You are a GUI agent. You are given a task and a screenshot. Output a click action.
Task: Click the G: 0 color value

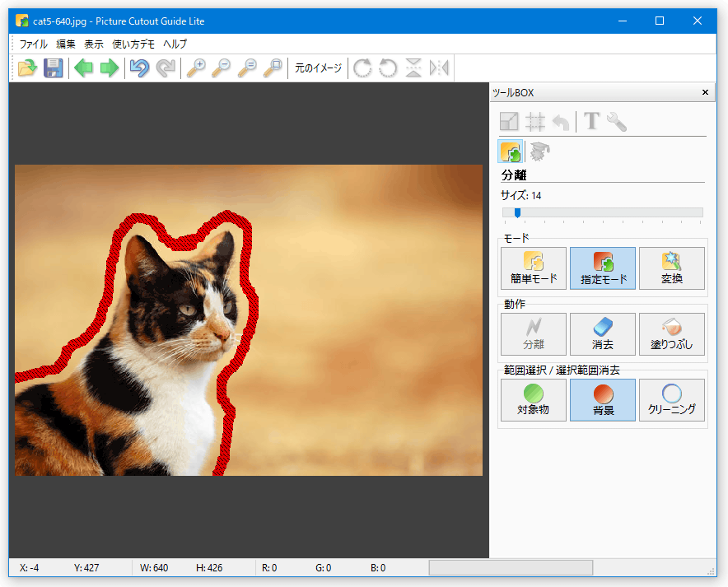pos(323,568)
